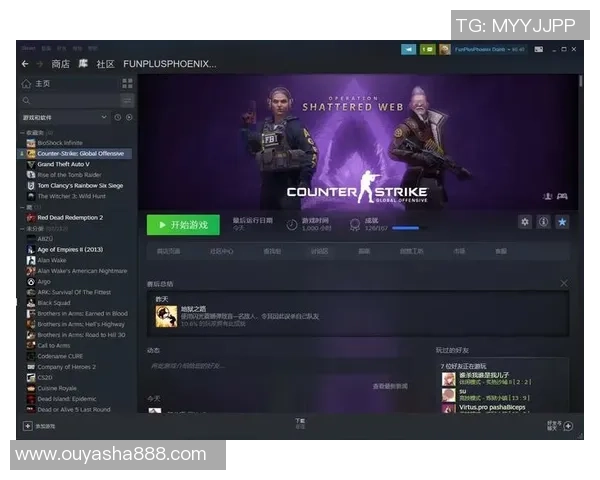Viewport: 600px width, 480px height.
Task: Start game with 开始游戏 button
Action: click(183, 225)
